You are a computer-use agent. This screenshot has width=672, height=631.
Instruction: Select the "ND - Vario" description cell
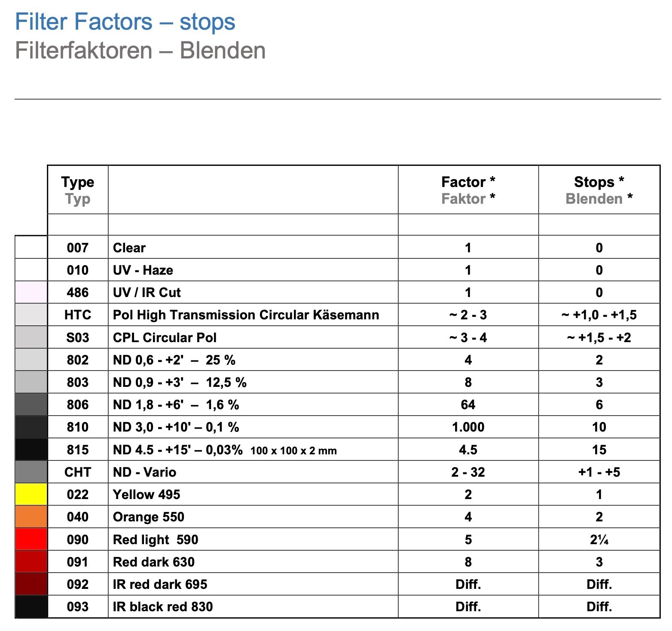click(144, 472)
